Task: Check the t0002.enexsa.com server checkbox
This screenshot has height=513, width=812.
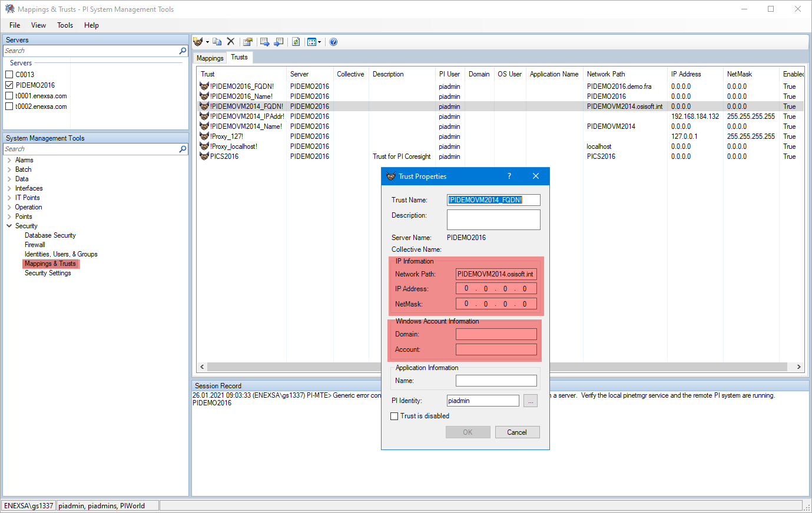Action: tap(9, 106)
